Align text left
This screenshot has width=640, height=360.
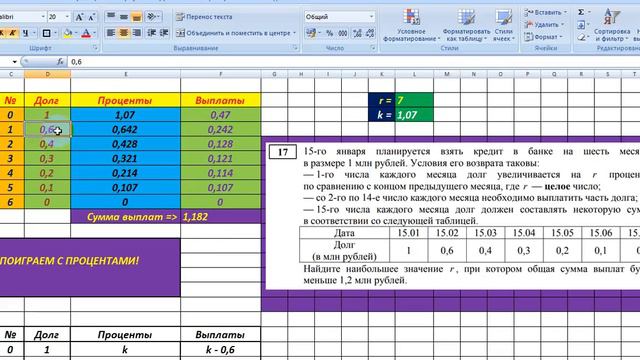coord(111,33)
